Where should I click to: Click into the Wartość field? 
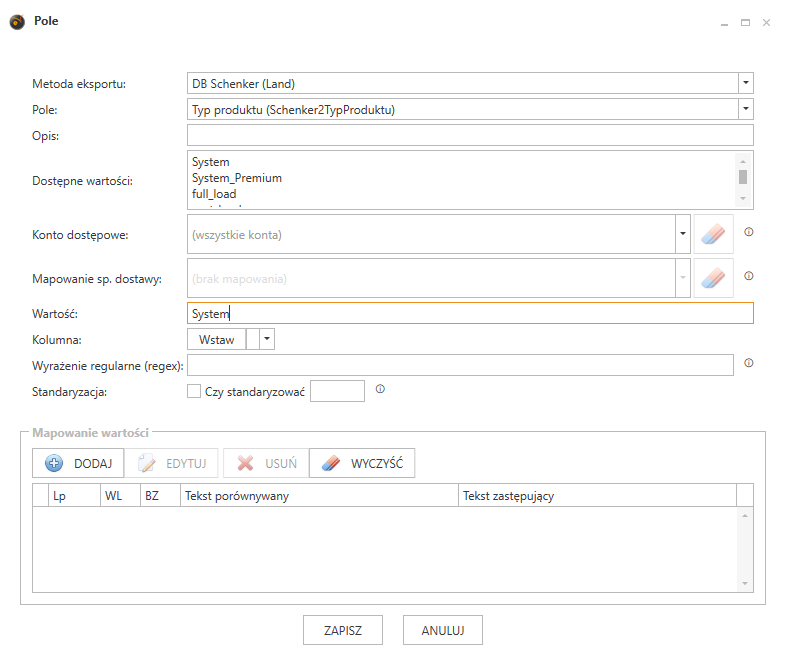[x=470, y=313]
